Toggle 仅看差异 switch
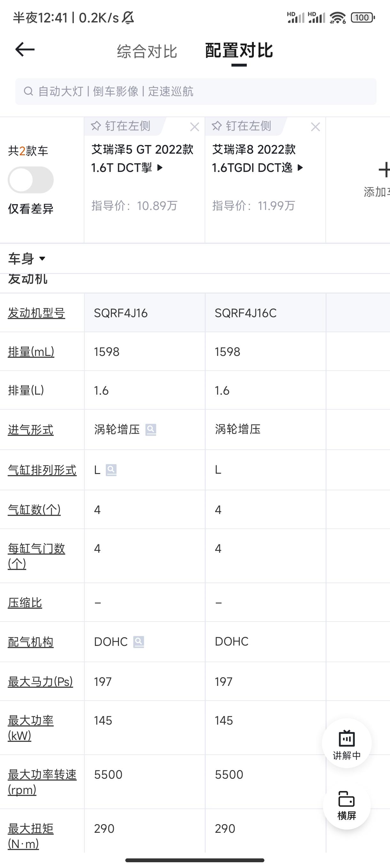 [31, 180]
